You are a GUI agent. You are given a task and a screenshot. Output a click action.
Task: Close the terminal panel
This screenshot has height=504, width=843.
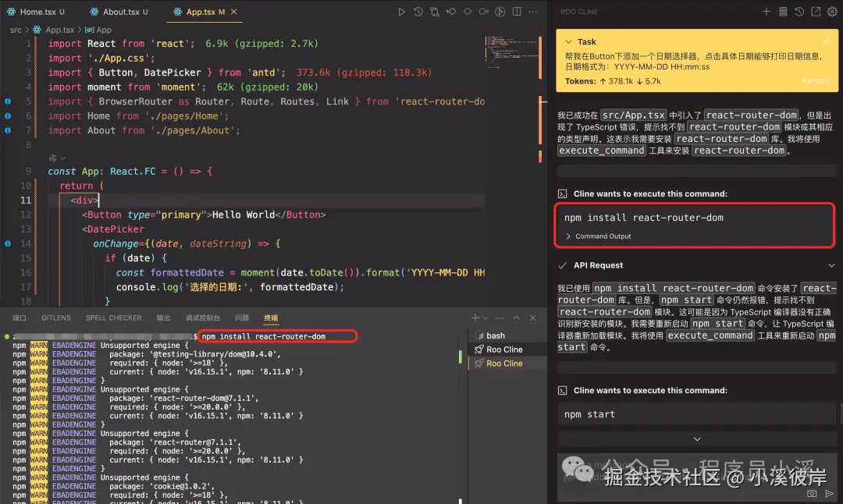[533, 318]
